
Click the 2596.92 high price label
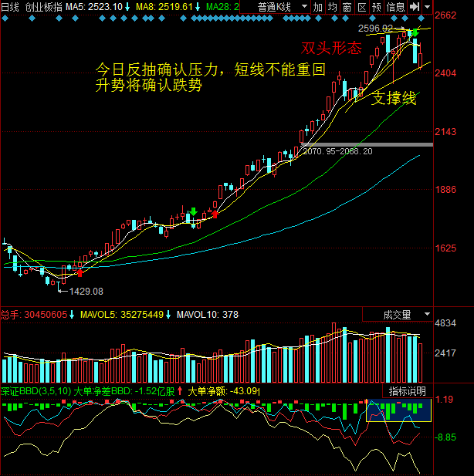(x=375, y=29)
